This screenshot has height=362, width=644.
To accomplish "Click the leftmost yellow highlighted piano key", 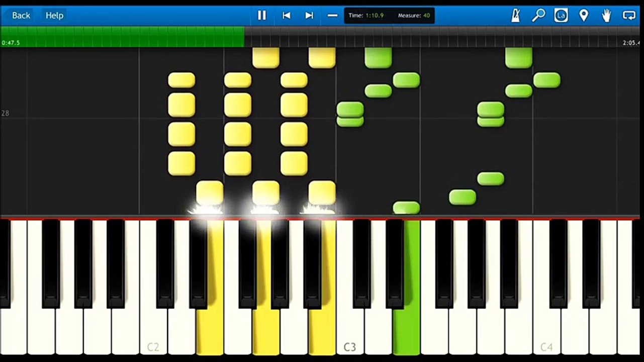I will [x=210, y=332].
